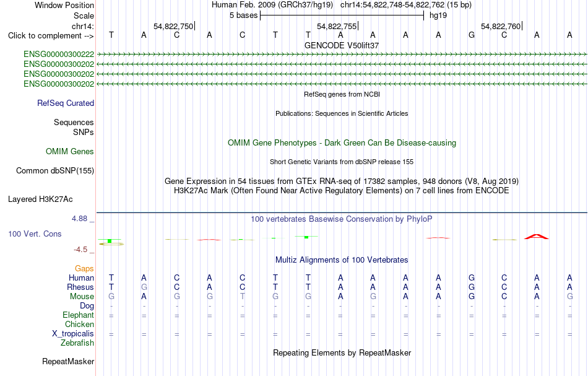Screen dimensions: 588x376
Task: Select the Human alignment row label
Action: [x=81, y=278]
